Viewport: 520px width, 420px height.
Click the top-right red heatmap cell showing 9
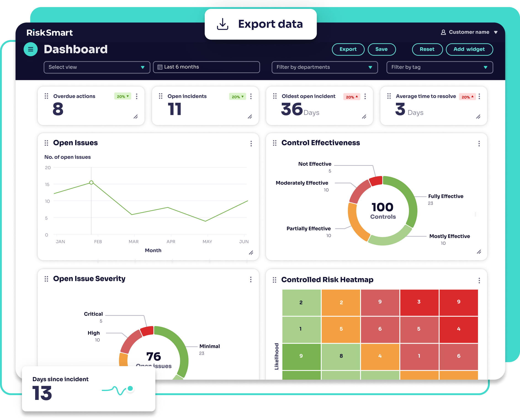click(458, 302)
